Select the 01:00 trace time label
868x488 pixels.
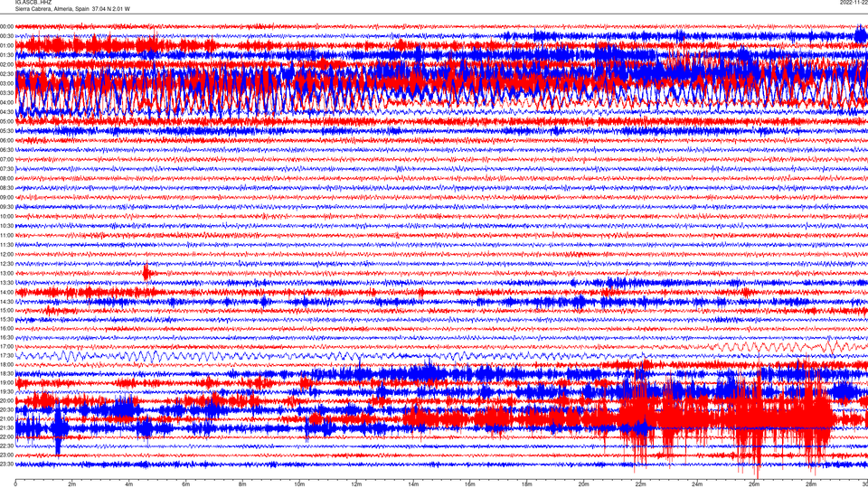pos(6,45)
